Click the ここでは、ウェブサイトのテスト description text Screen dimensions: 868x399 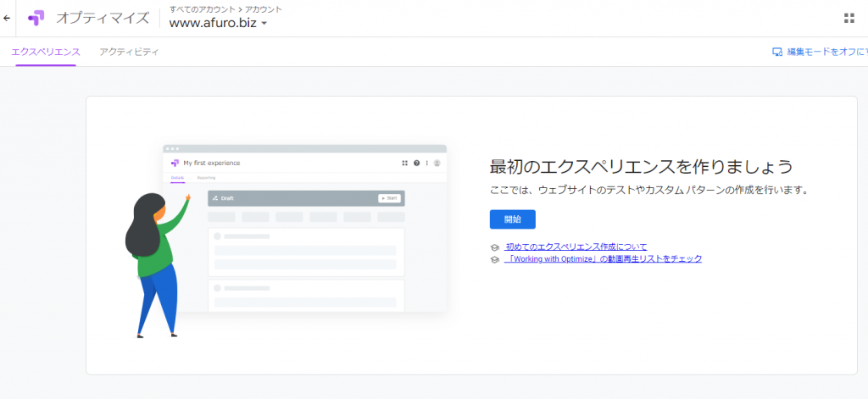pyautogui.click(x=650, y=191)
